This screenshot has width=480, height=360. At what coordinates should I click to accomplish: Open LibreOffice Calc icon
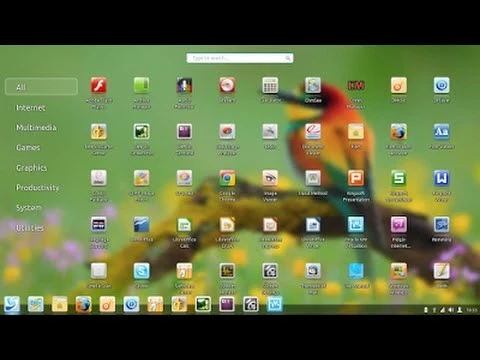(184, 225)
